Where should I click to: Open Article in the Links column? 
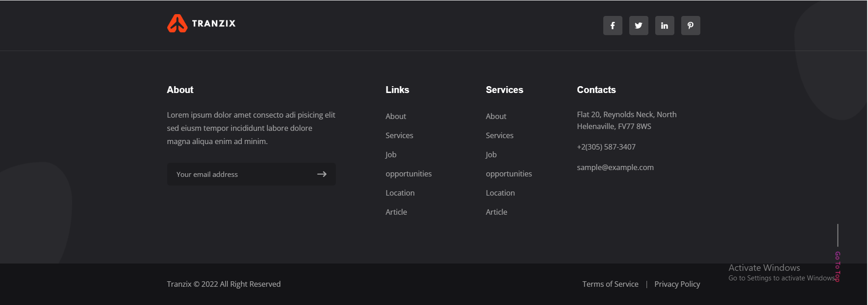coord(396,212)
